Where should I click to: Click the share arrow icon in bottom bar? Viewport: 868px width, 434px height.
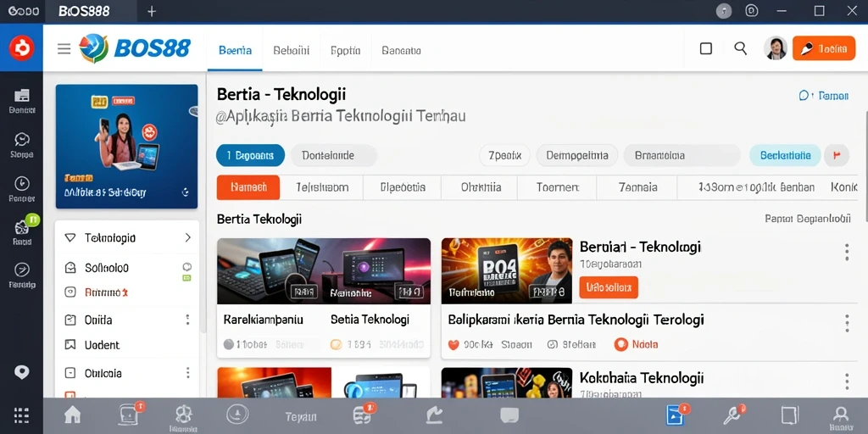point(434,415)
